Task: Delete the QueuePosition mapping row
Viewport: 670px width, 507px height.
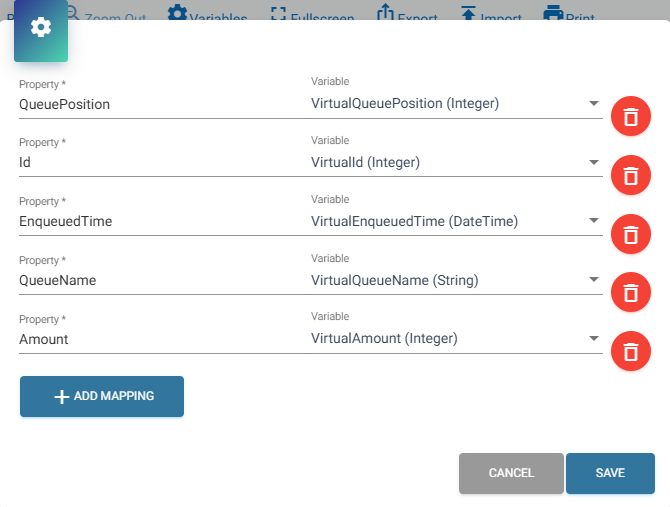Action: (630, 117)
